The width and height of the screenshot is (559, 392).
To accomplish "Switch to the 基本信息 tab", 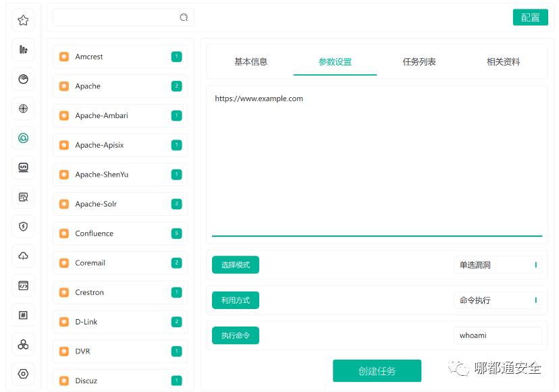I will click(251, 62).
